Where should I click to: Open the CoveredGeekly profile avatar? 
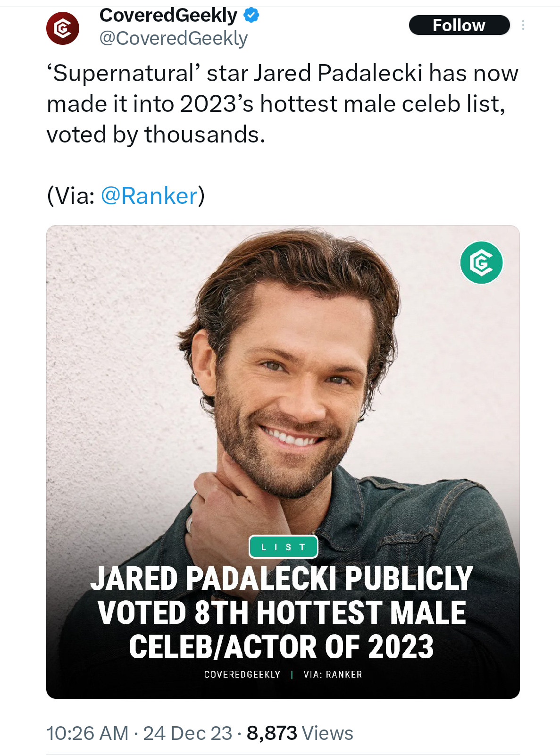[63, 28]
